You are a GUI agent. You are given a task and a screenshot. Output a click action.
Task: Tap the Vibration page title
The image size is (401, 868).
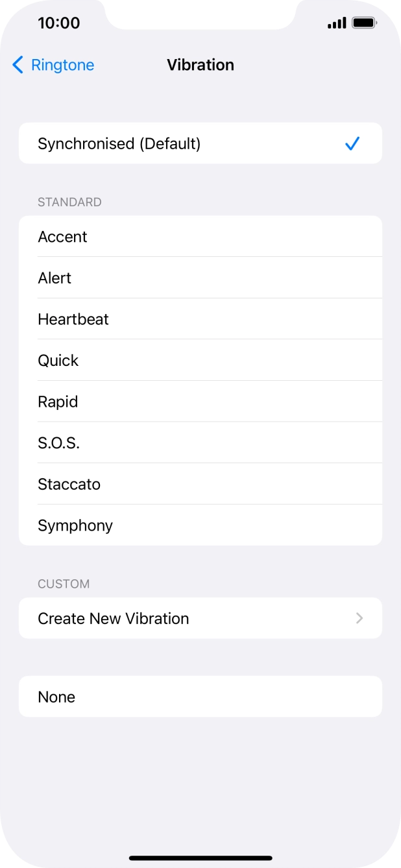click(200, 65)
